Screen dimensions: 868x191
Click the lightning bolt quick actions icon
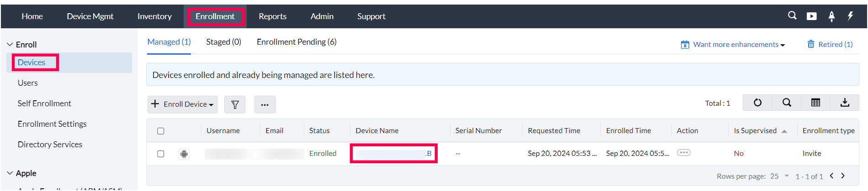point(850,16)
